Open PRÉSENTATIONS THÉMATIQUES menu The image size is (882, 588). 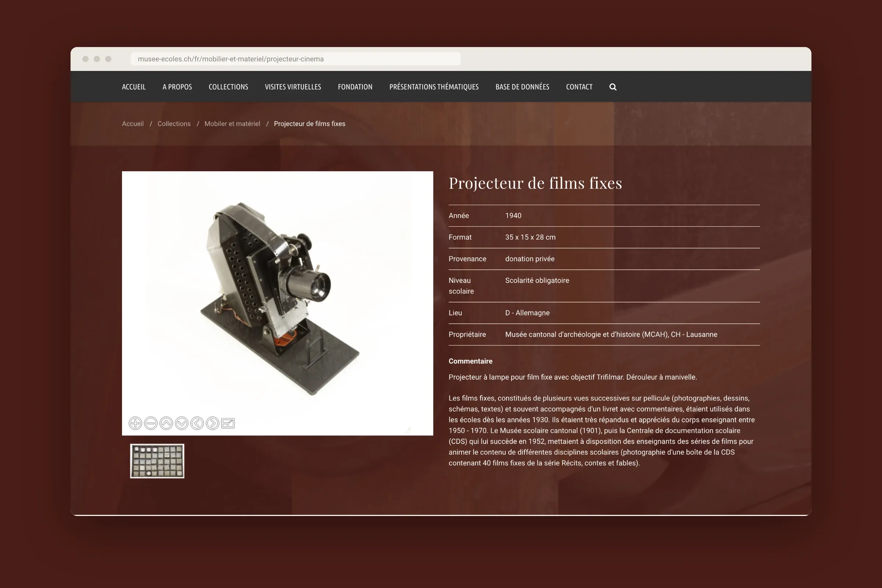434,87
